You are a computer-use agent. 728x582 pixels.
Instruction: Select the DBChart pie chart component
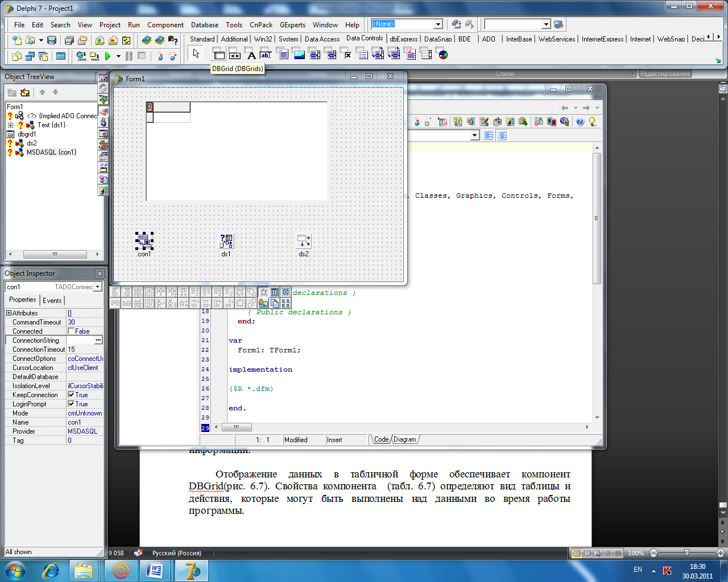(442, 54)
